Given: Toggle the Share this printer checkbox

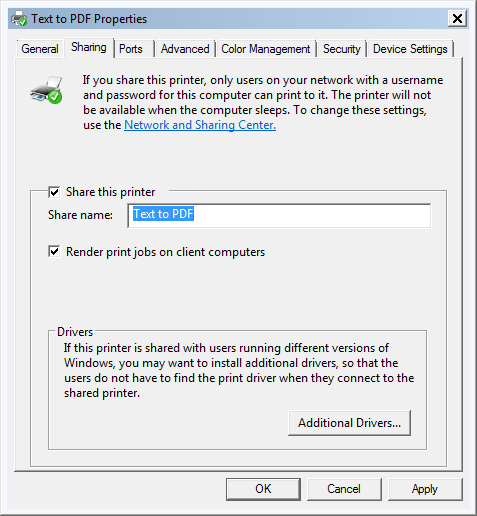Looking at the screenshot, I should coord(54,192).
